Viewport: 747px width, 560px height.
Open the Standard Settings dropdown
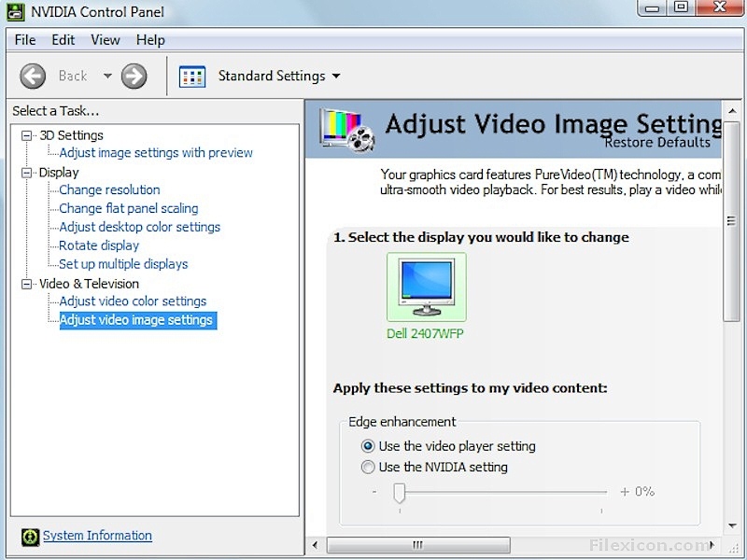(x=336, y=77)
